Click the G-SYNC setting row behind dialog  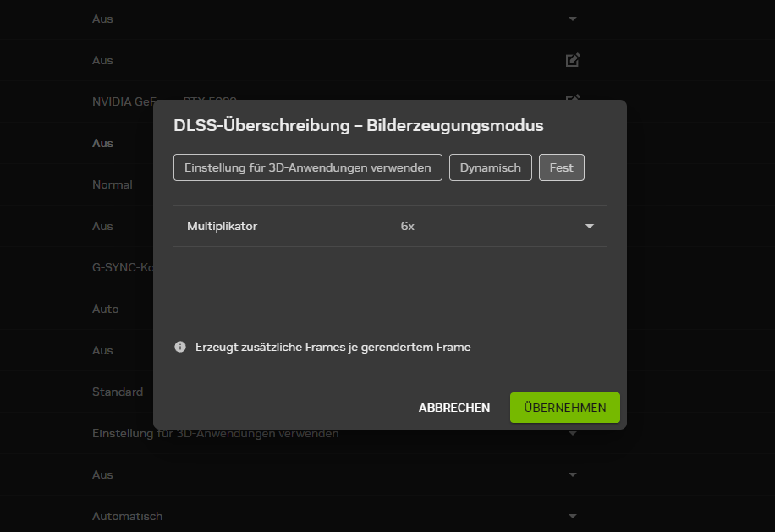click(x=123, y=268)
